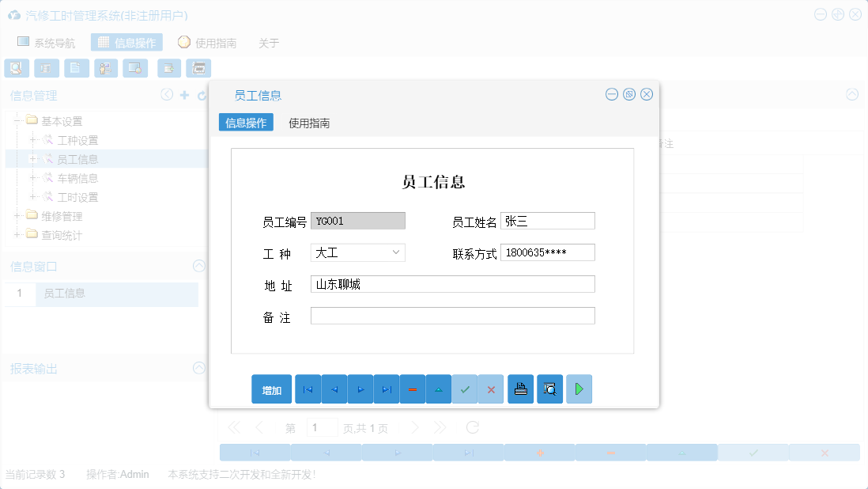Refresh the page list with the circular arrow
Screen dimensions: 868x489
pos(472,426)
